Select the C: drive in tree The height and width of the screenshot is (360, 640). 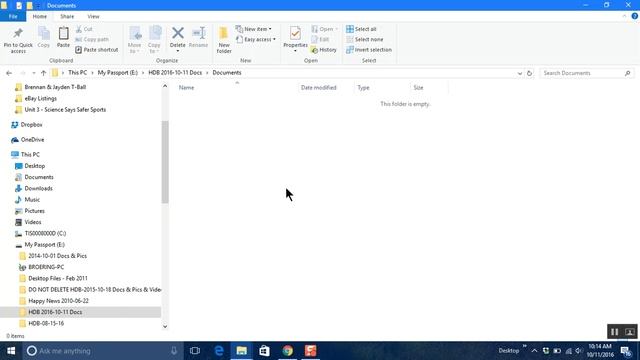click(x=45, y=233)
